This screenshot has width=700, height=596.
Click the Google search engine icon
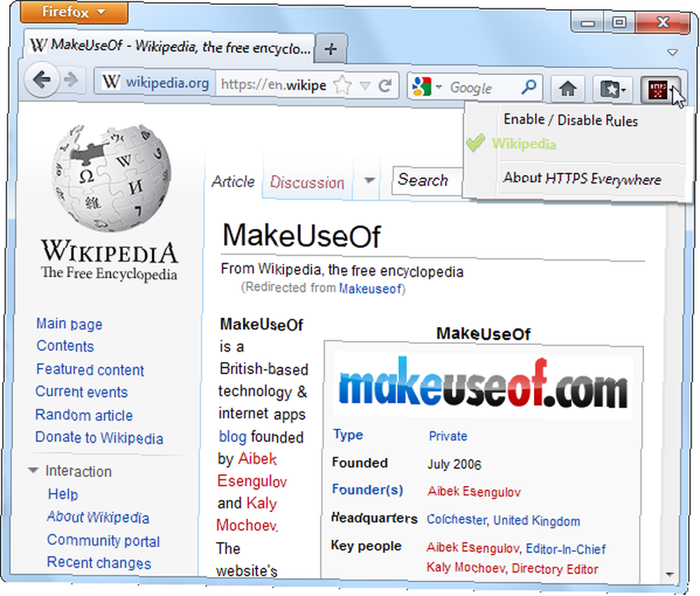click(422, 86)
